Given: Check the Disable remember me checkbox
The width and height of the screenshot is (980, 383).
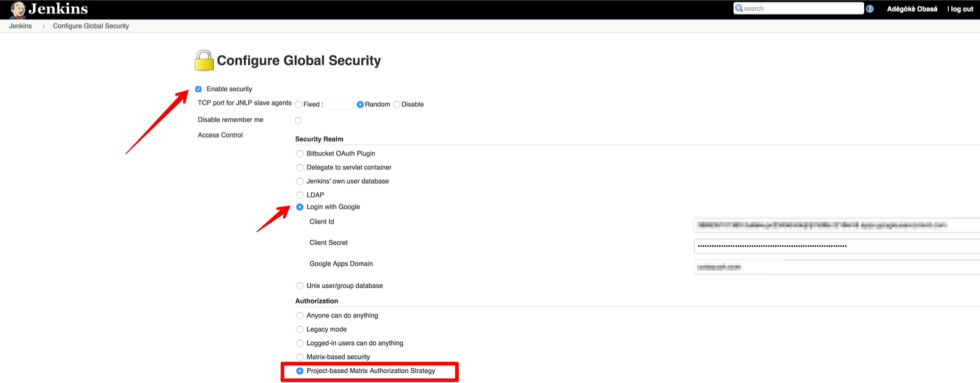Looking at the screenshot, I should (x=298, y=121).
